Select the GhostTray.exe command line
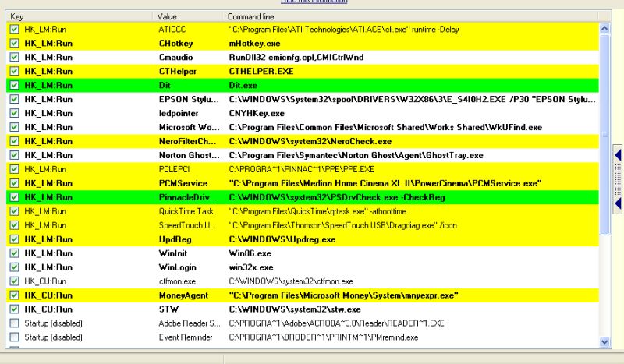This screenshot has width=624, height=364. [x=356, y=155]
